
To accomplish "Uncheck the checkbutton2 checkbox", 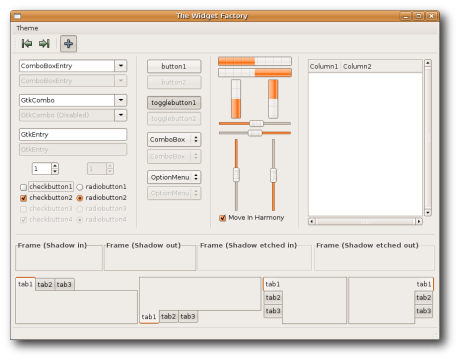I will click(x=23, y=198).
